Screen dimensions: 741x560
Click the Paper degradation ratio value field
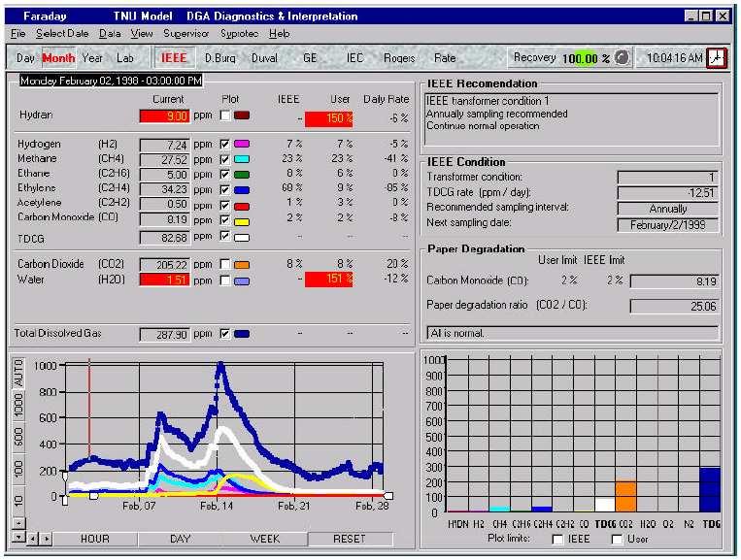point(674,306)
